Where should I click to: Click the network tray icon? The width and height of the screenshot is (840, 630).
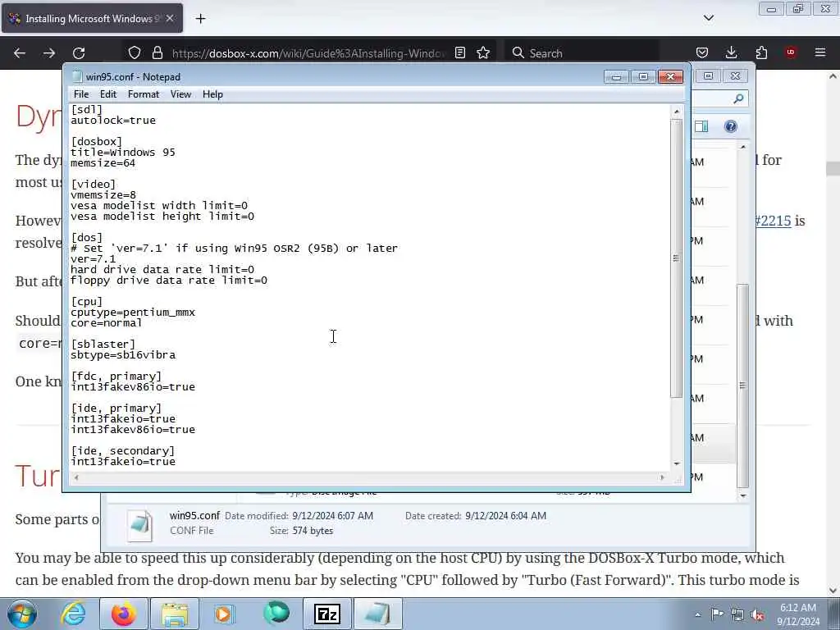tap(737, 614)
